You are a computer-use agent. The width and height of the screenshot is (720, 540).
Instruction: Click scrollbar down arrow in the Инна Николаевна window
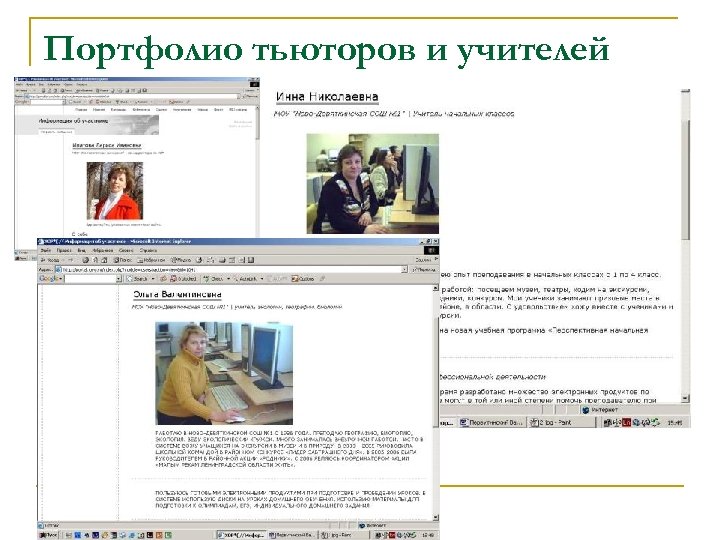pos(686,398)
